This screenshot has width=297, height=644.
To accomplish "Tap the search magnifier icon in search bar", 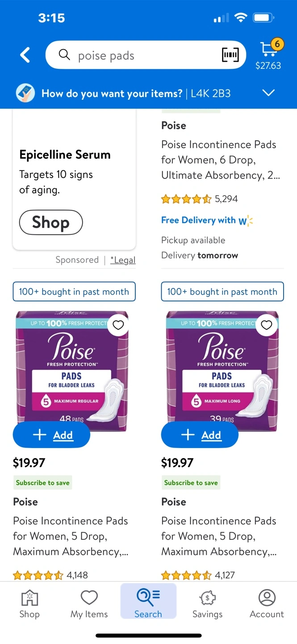I will 65,55.
